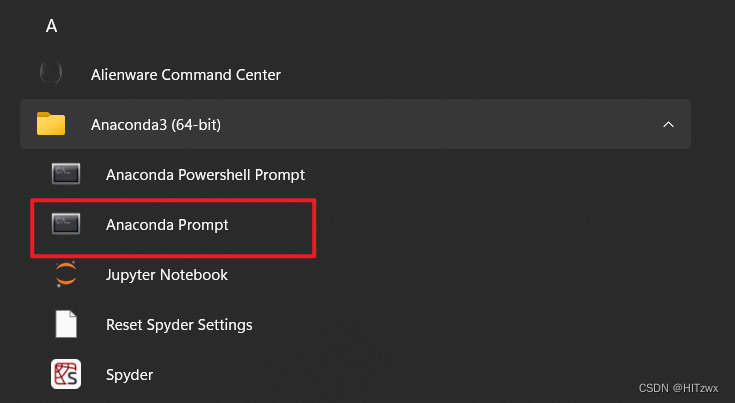Click the blank document icon for Reset Spyder
Viewport: 735px width, 403px height.
tap(66, 324)
